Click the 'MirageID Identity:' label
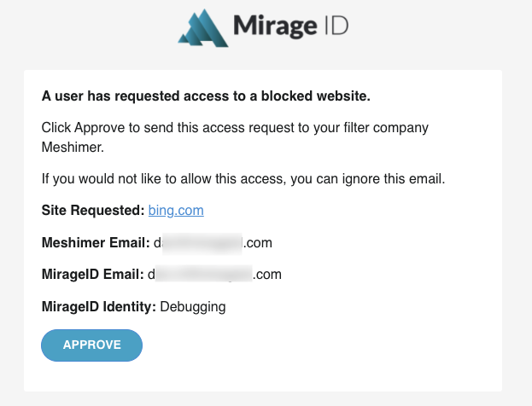Viewport: 532px width, 406px height. tap(99, 307)
